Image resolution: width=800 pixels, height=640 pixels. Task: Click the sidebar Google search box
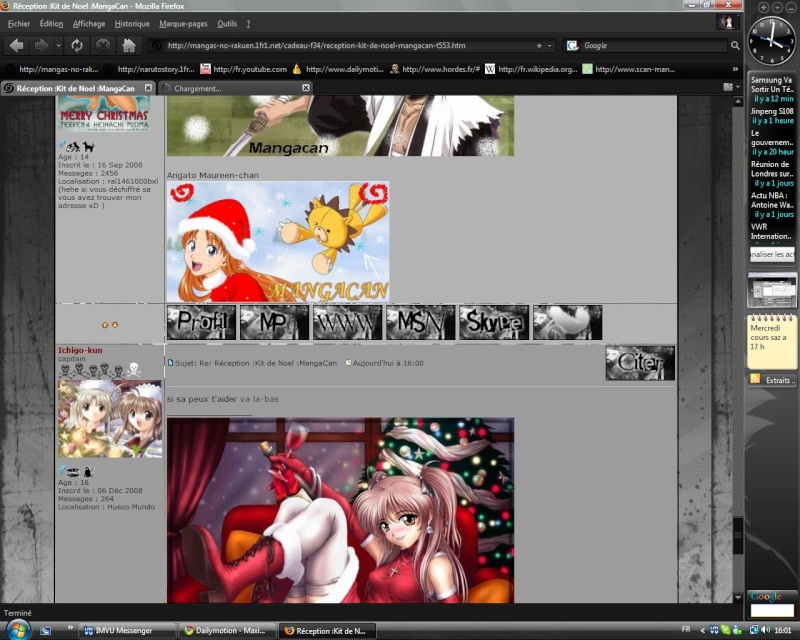[x=772, y=610]
